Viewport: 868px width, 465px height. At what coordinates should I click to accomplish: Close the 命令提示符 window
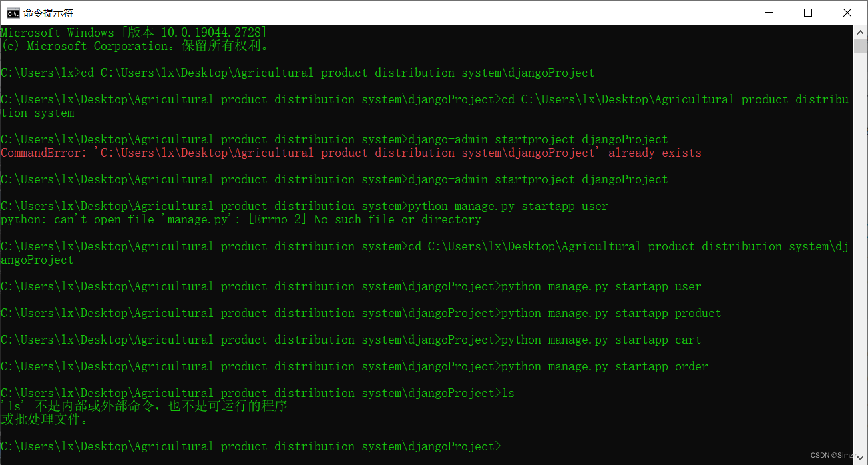tap(847, 13)
